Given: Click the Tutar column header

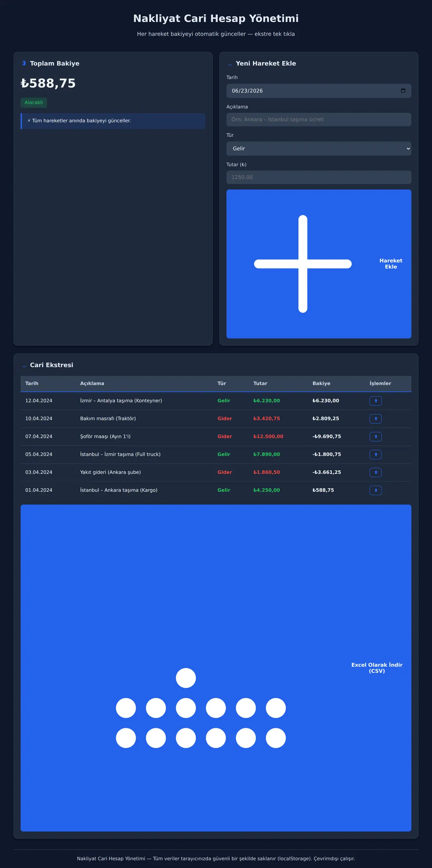Looking at the screenshot, I should pos(260,383).
